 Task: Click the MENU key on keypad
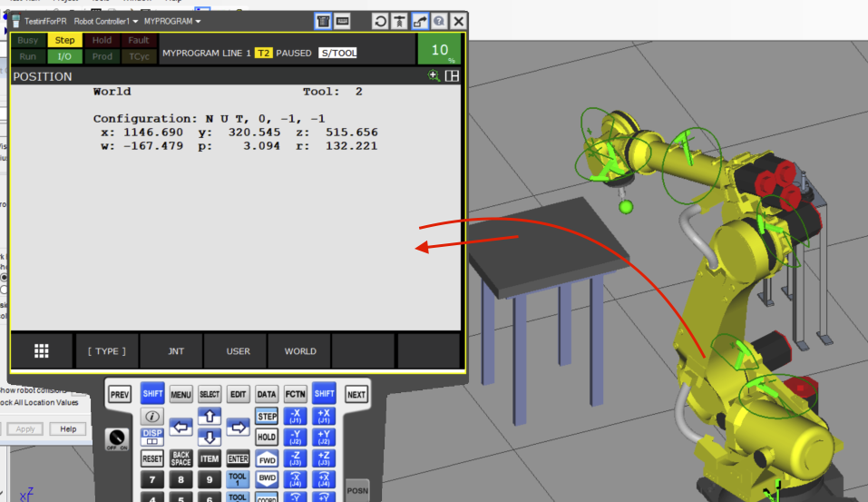click(x=181, y=395)
